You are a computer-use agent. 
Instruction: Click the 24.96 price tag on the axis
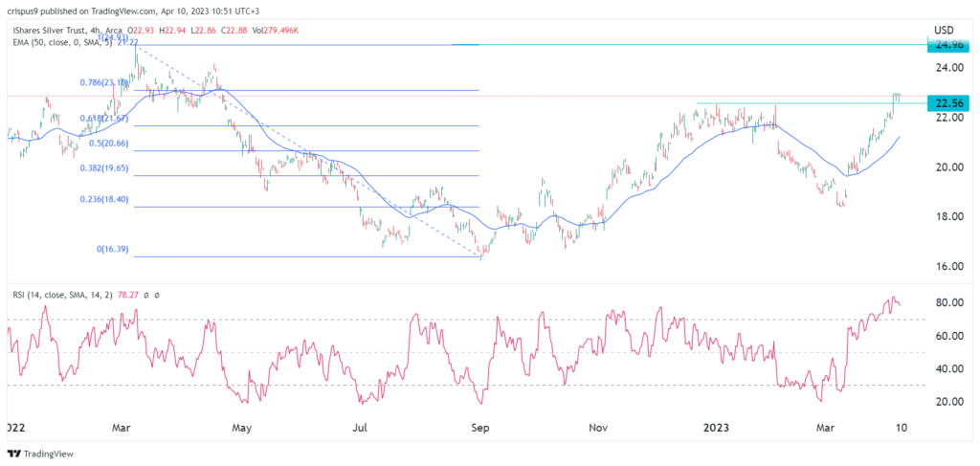point(948,45)
